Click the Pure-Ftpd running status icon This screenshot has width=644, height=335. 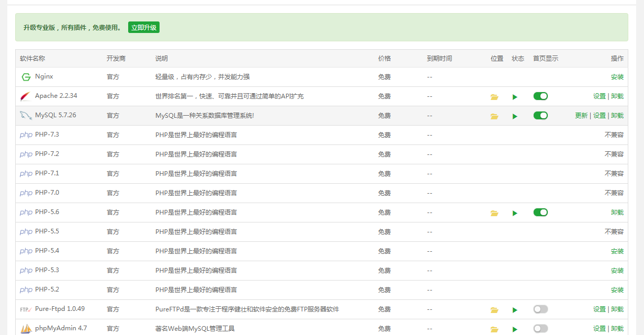(515, 310)
